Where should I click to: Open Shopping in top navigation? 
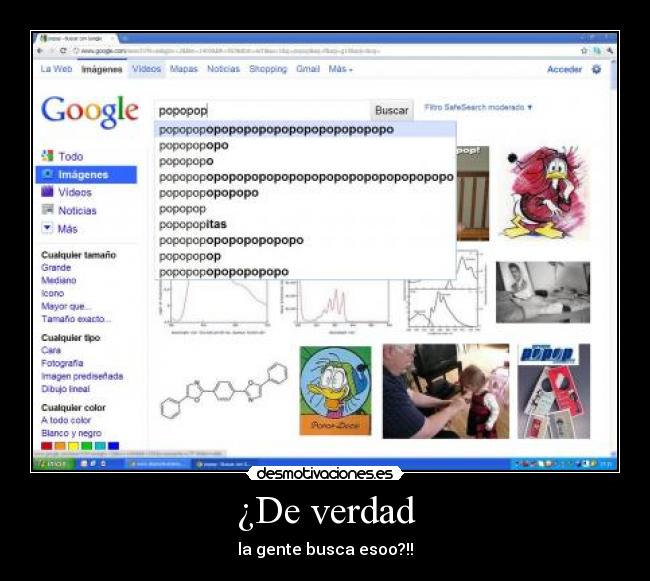click(x=268, y=69)
